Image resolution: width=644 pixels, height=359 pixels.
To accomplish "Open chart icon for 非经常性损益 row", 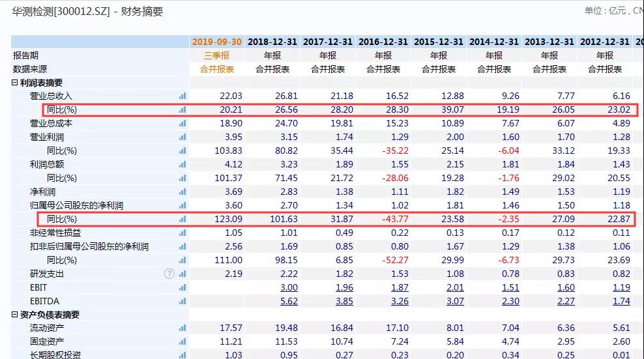I will click(x=183, y=233).
